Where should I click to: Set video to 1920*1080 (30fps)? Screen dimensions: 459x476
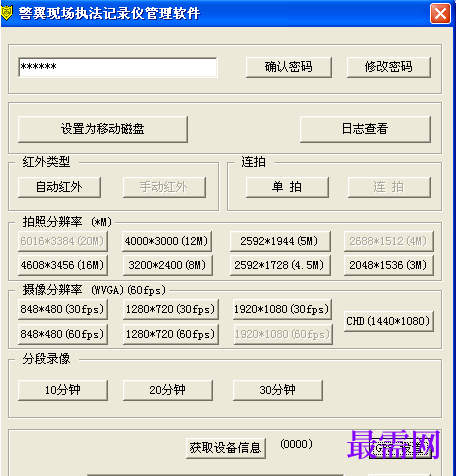(x=282, y=309)
